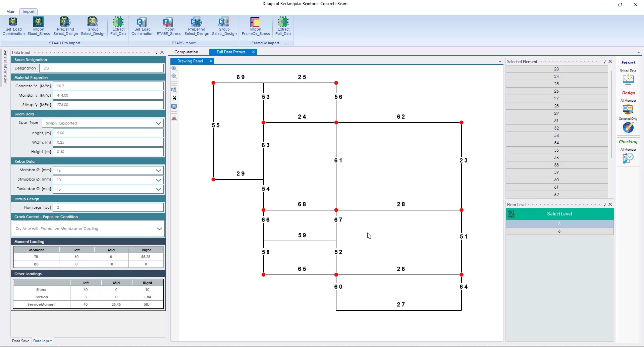
Task: Open the drawing panel tab list arrow
Action: click(500, 62)
